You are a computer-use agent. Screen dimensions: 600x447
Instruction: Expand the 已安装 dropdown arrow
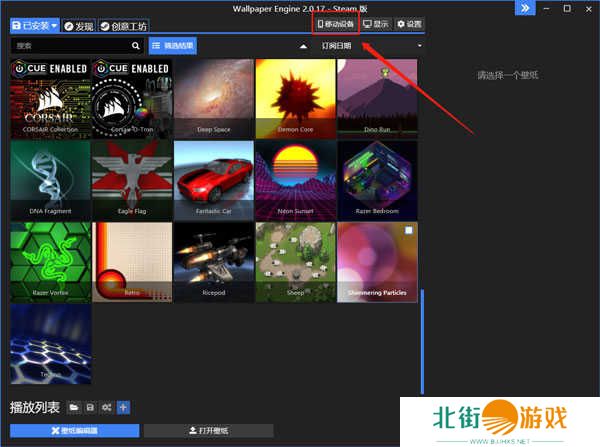pos(54,25)
